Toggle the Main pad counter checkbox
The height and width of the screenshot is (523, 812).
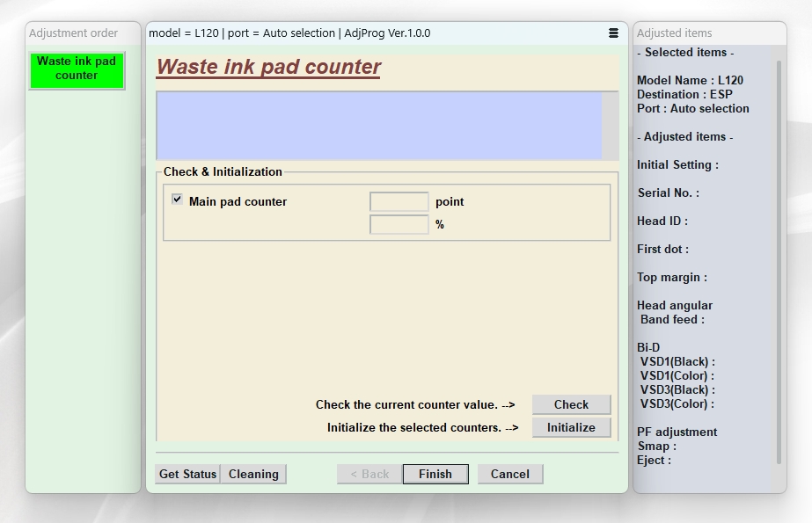click(x=178, y=200)
